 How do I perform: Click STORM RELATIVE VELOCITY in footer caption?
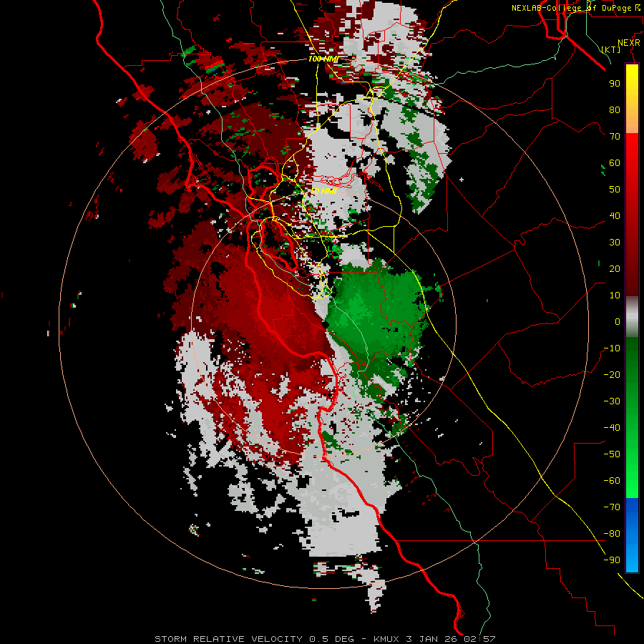coord(229,639)
